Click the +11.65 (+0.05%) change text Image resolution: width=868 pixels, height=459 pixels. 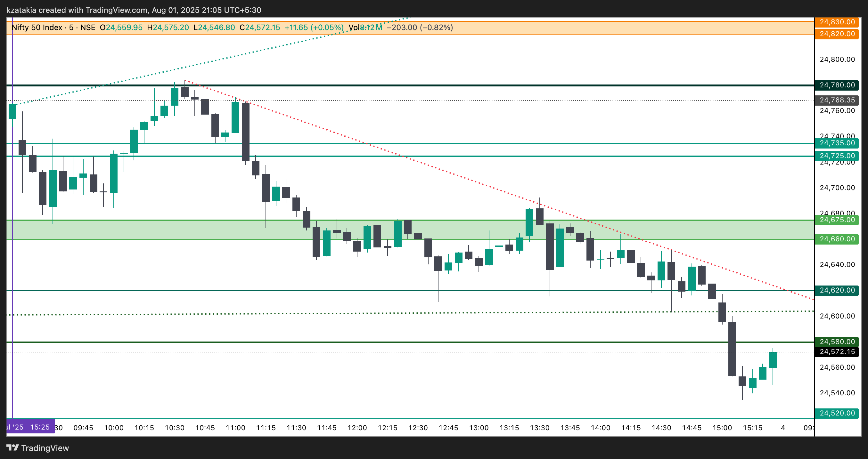click(314, 28)
